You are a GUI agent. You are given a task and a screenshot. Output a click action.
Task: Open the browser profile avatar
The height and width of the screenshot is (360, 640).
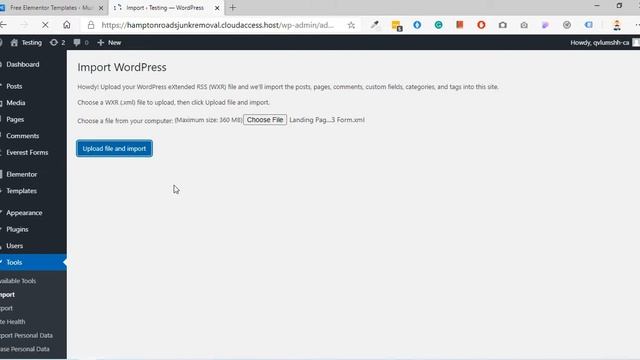617,25
